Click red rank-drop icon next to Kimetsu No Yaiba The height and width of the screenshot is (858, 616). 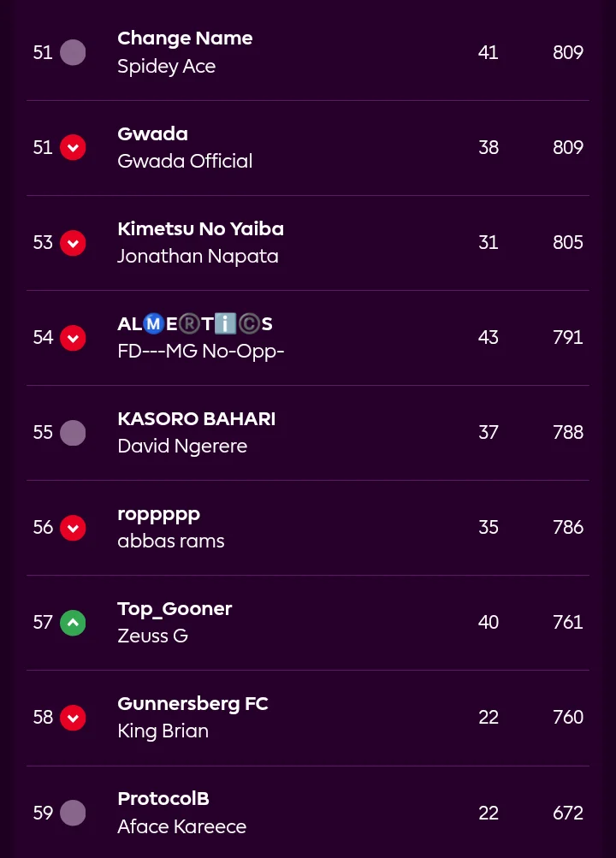73,243
